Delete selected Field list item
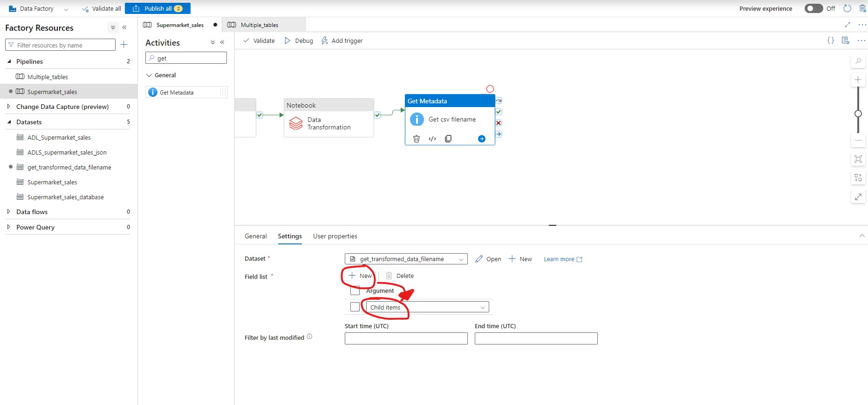This screenshot has width=868, height=405. [x=400, y=276]
